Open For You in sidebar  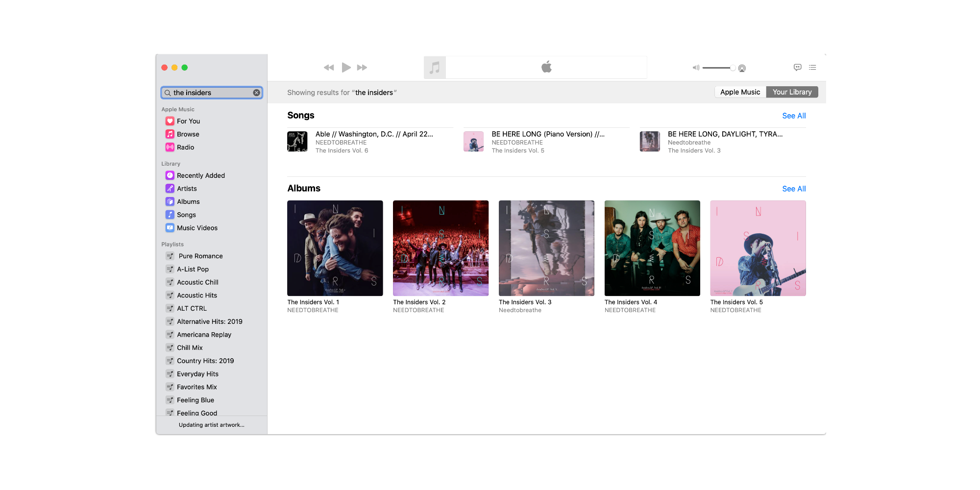pos(188,121)
